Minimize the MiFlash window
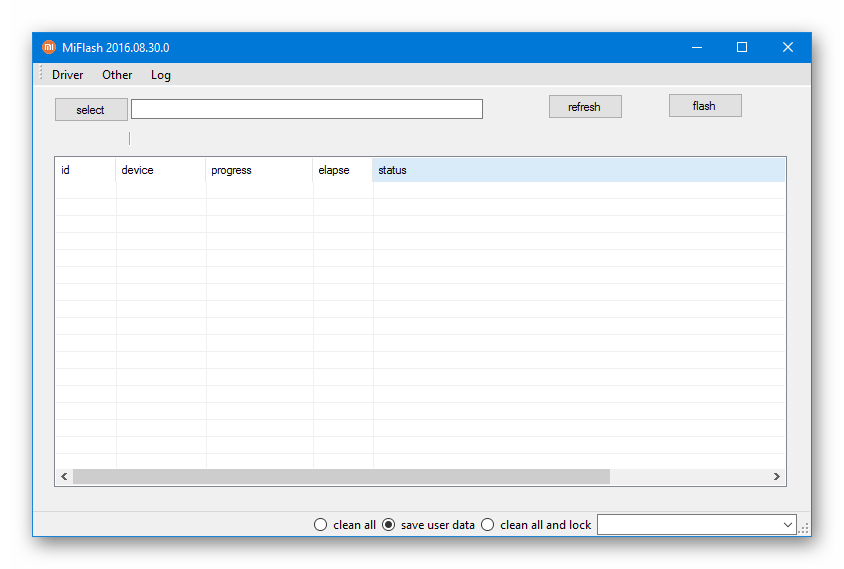This screenshot has width=844, height=569. click(x=697, y=47)
